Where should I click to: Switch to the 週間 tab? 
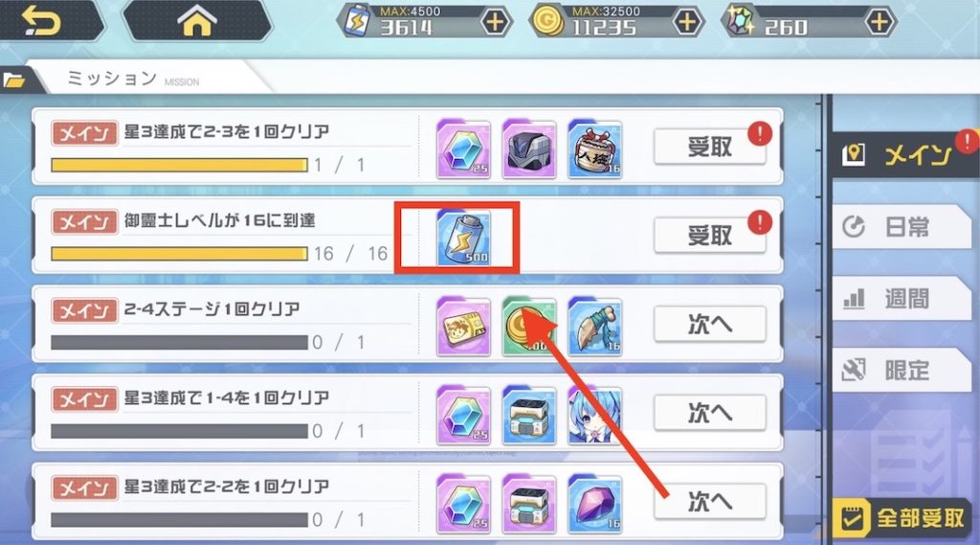point(902,299)
